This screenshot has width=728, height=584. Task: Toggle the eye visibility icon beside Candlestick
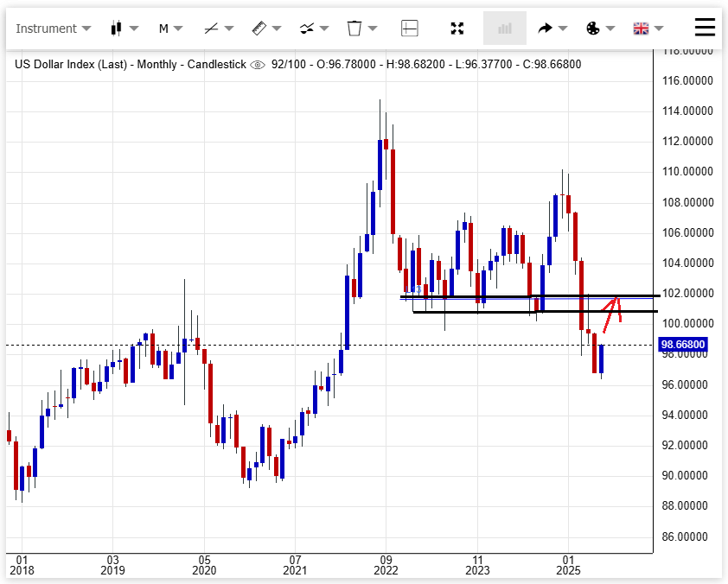pos(258,65)
